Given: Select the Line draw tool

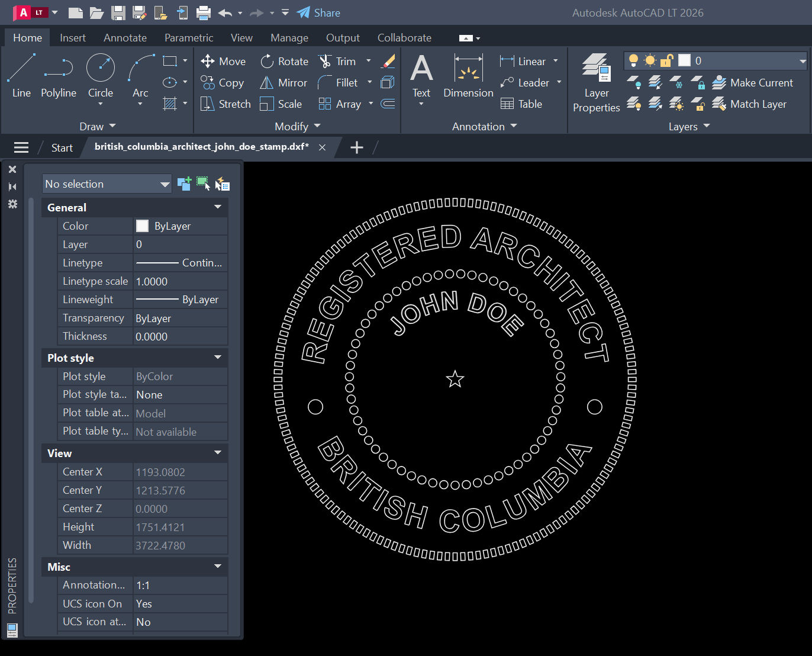Looking at the screenshot, I should pos(21,76).
